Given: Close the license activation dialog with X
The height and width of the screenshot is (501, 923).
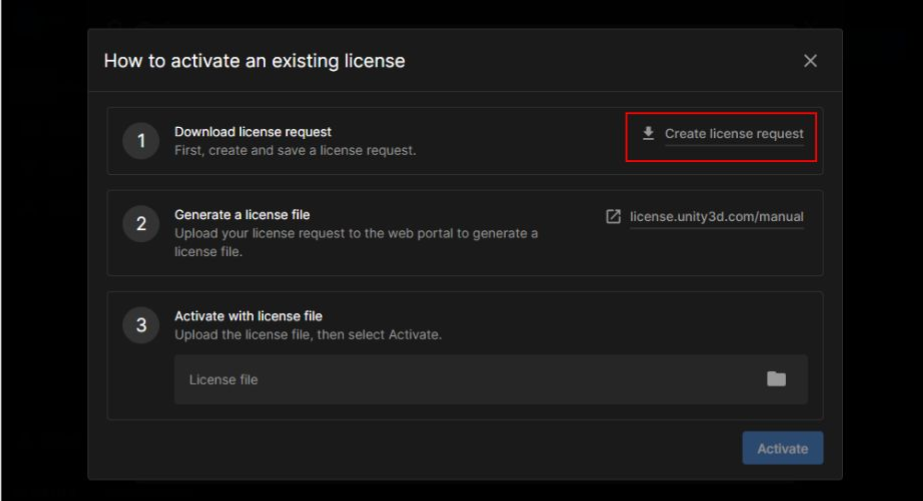Looking at the screenshot, I should click(x=810, y=61).
